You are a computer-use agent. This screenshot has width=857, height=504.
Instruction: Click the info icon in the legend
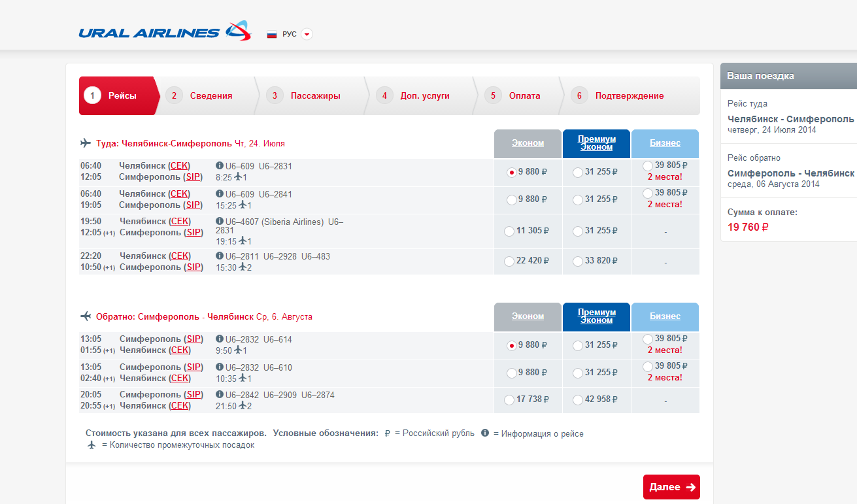coord(485,433)
